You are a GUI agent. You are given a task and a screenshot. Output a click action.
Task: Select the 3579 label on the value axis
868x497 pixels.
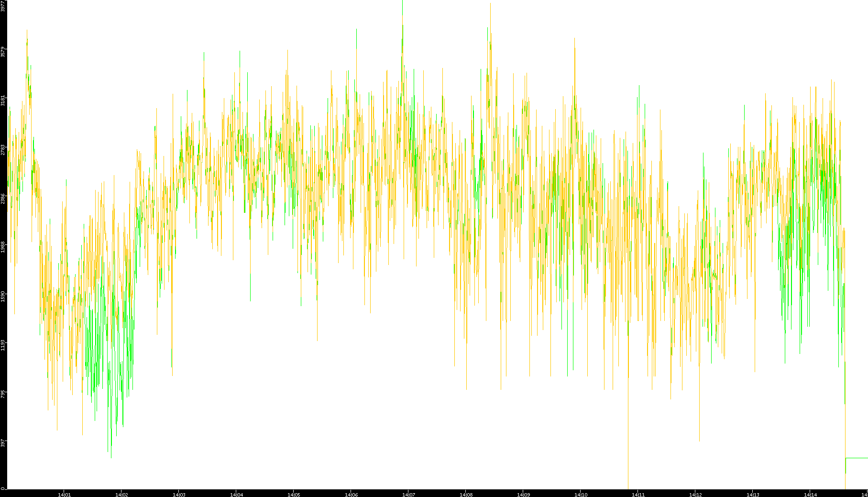point(3,52)
